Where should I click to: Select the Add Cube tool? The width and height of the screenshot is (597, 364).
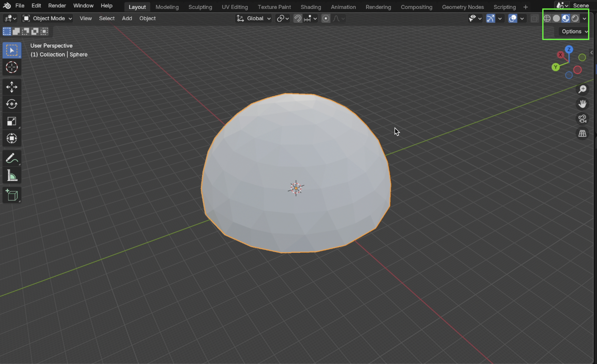point(12,195)
